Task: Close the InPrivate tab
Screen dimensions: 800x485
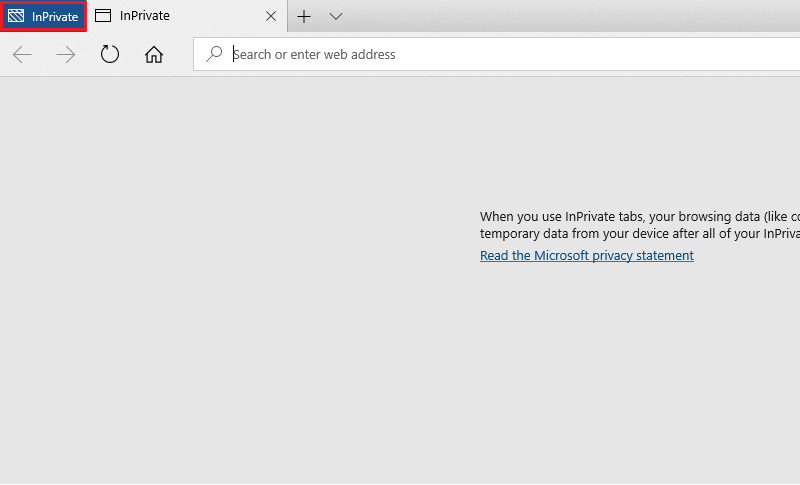Action: (271, 16)
